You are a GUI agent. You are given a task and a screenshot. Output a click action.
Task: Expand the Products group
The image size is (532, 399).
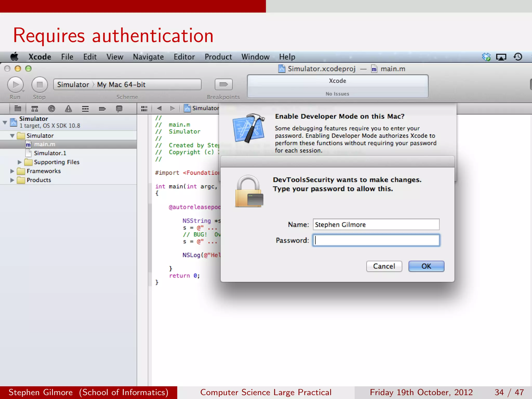12,180
